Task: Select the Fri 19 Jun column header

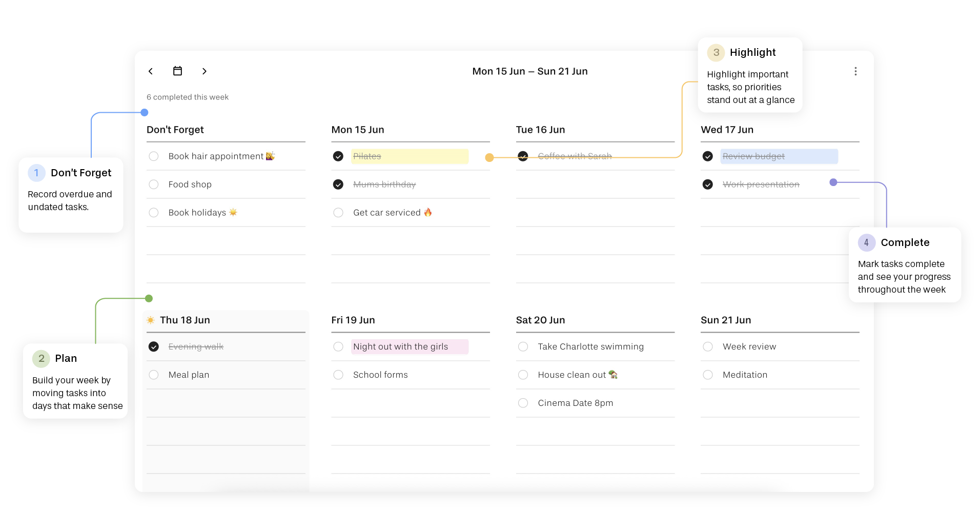Action: tap(353, 320)
